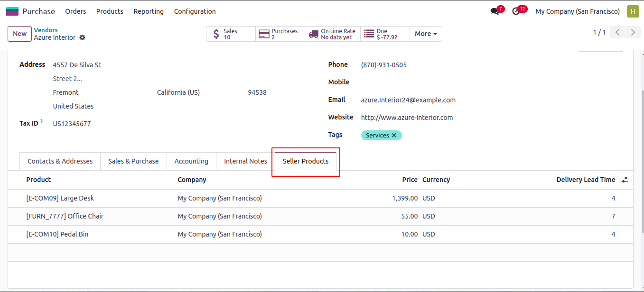Go to previous record arrow
Viewport: 644px width, 292px height.
(617, 32)
